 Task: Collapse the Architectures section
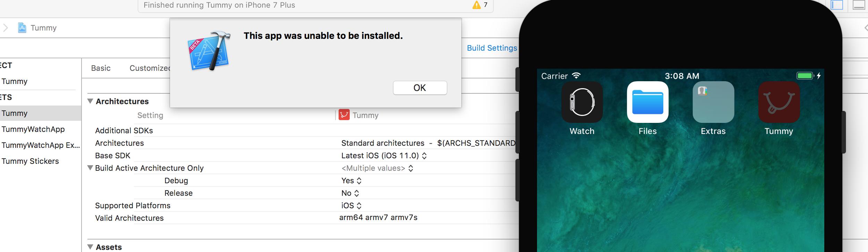point(90,101)
